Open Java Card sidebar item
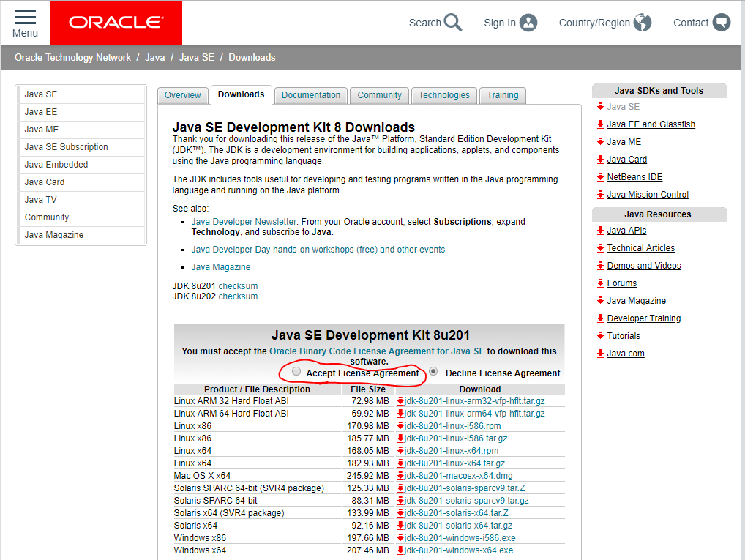 click(81, 182)
